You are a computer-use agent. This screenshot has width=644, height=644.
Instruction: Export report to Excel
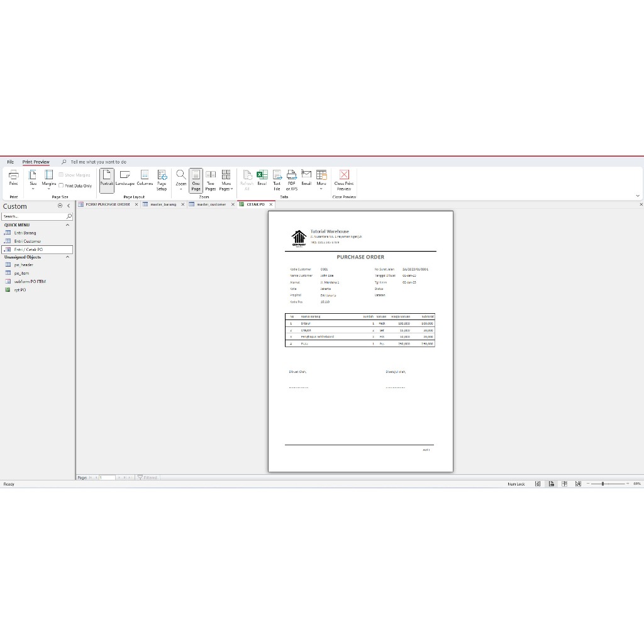pos(262,178)
